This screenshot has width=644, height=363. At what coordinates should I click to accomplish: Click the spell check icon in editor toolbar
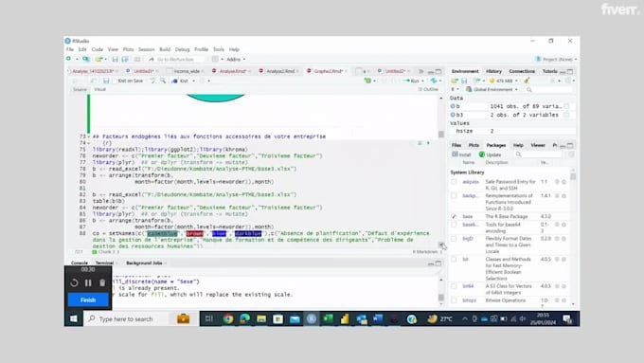coord(152,81)
